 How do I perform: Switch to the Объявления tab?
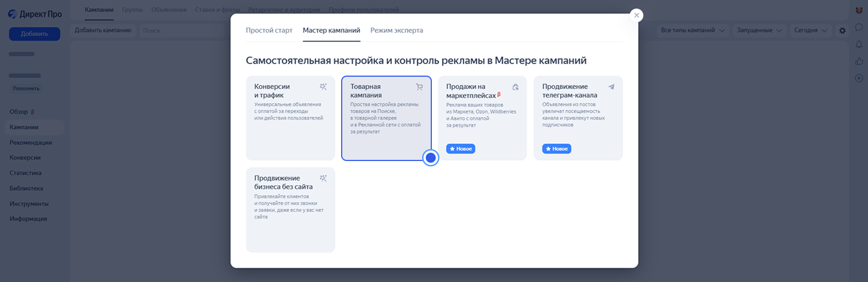point(169,10)
